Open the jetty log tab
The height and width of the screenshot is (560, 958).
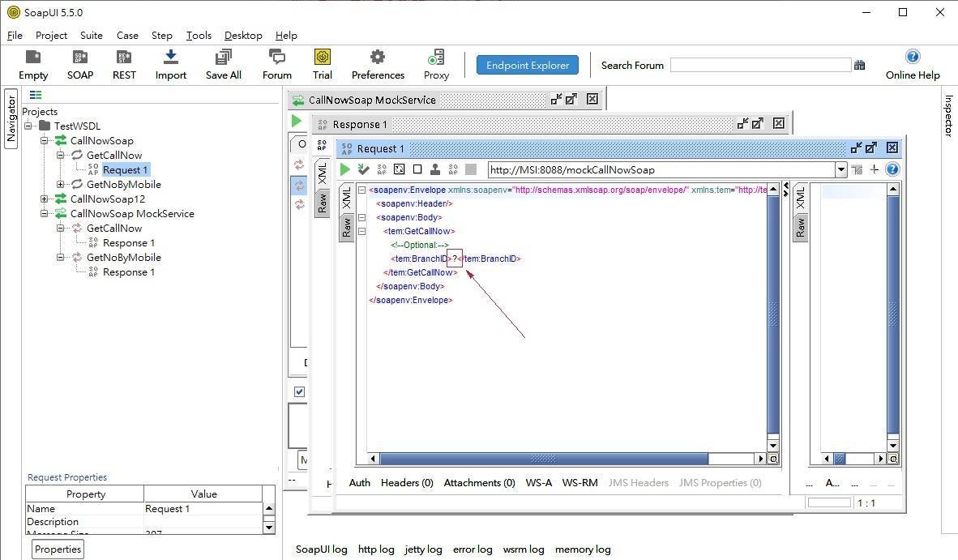click(x=423, y=549)
